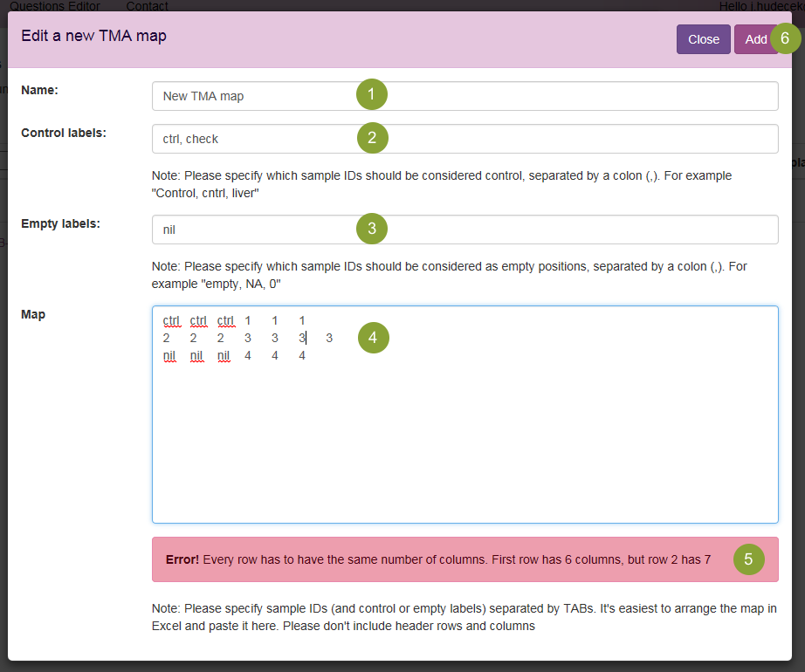The width and height of the screenshot is (805, 672).
Task: Click the Edit a new TMA map title
Action: tap(93, 37)
